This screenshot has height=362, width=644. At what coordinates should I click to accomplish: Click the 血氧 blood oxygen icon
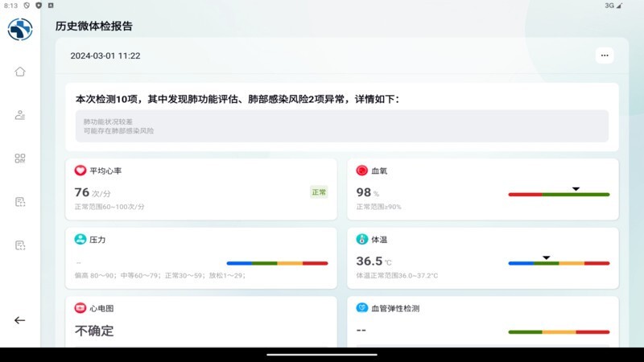(362, 171)
